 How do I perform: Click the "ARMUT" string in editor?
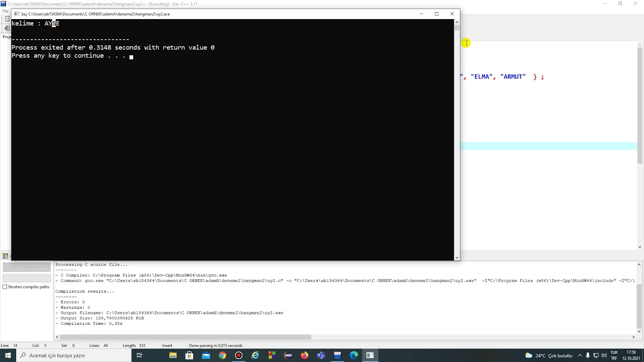click(x=513, y=77)
